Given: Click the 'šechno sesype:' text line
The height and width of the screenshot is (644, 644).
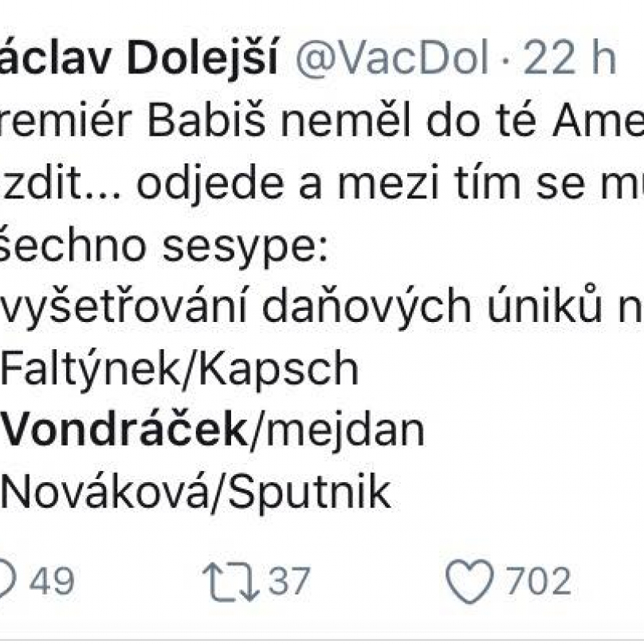Looking at the screenshot, I should (x=164, y=245).
